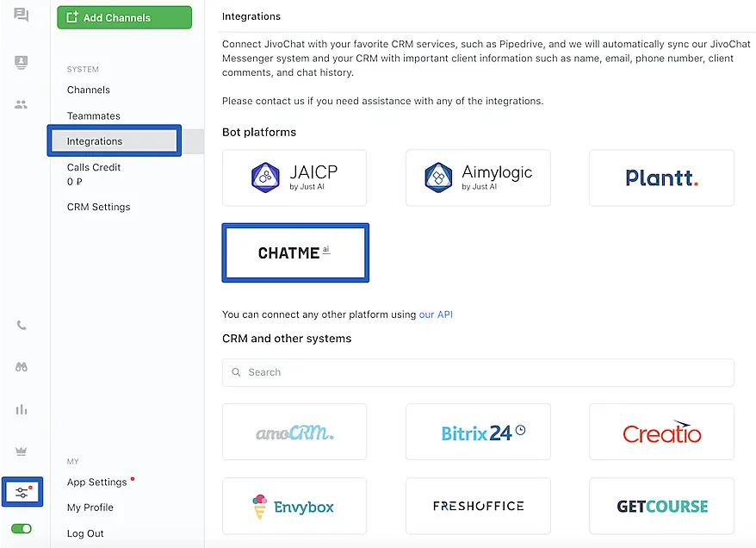Click the CRM integrations search field
This screenshot has height=548, width=756.
pos(478,372)
